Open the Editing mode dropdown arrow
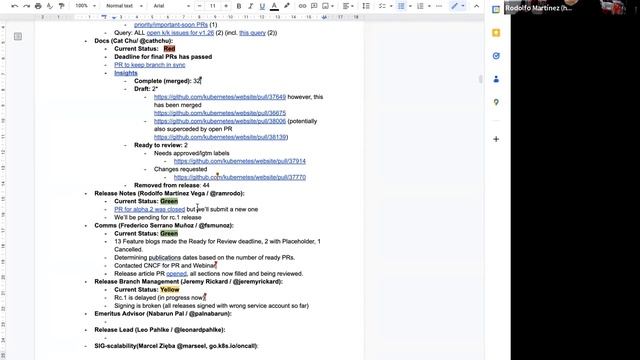 (463, 6)
